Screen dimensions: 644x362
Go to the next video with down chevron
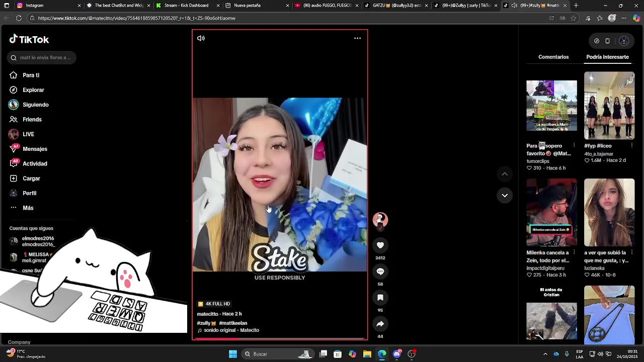pos(505,195)
